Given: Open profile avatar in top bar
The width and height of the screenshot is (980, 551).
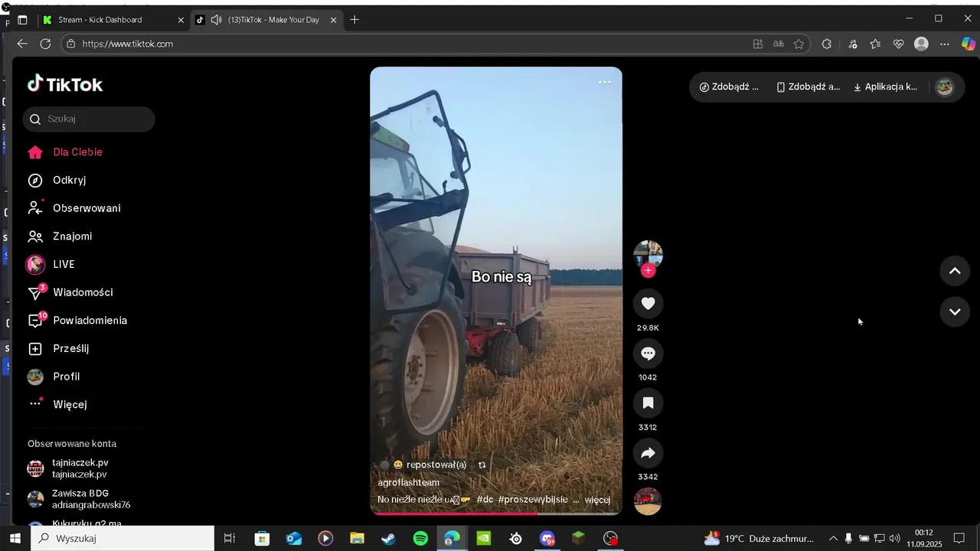Looking at the screenshot, I should click(x=945, y=87).
